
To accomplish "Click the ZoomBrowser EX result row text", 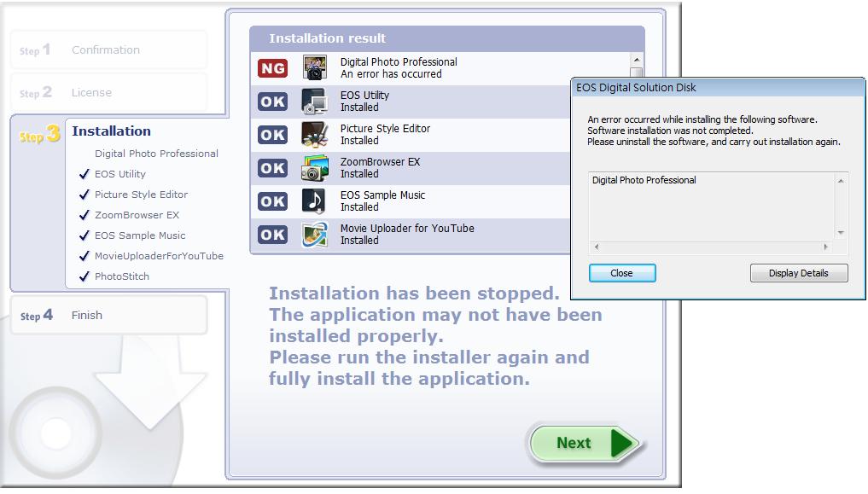I will (381, 167).
